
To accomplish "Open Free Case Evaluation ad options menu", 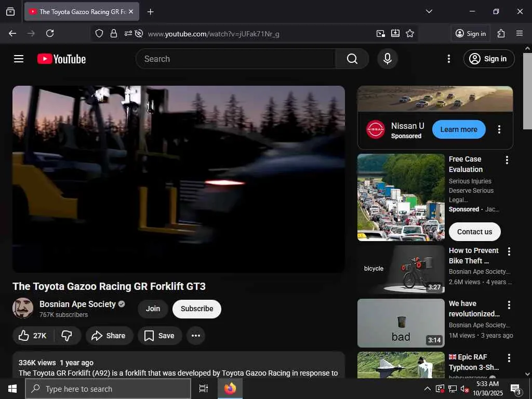I will (x=507, y=160).
